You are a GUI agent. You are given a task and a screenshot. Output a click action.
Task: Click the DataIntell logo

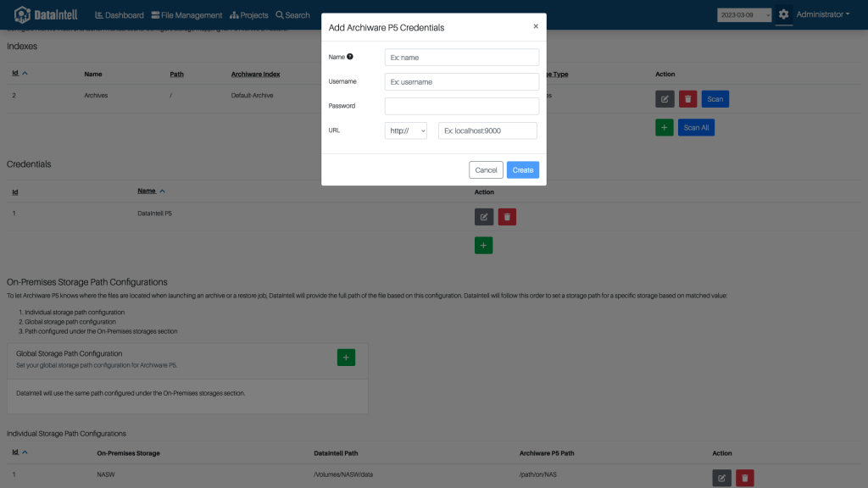[x=46, y=14]
